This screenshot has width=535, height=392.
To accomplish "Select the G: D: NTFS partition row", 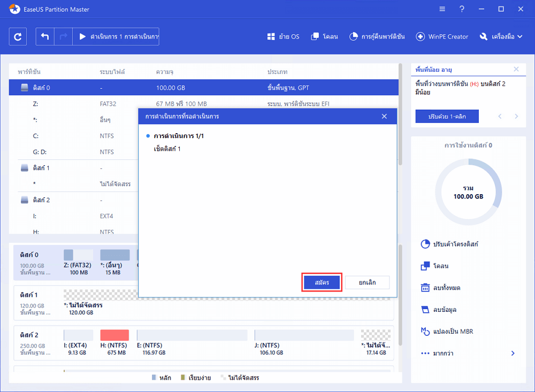I will (x=74, y=152).
